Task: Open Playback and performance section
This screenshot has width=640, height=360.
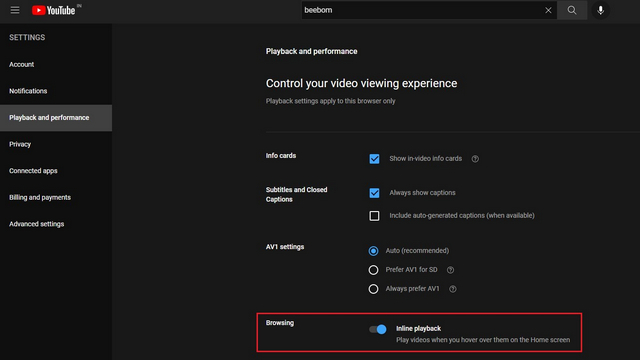Action: pos(56,118)
